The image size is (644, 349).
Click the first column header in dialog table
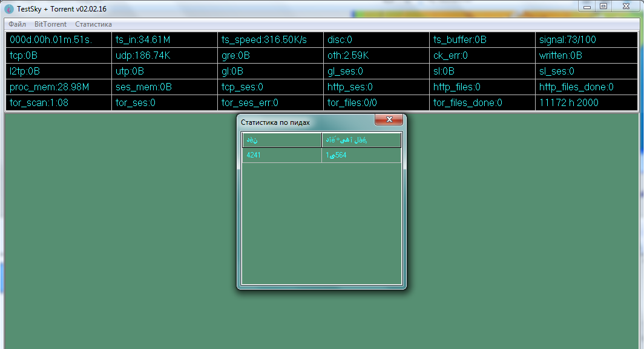pyautogui.click(x=281, y=141)
